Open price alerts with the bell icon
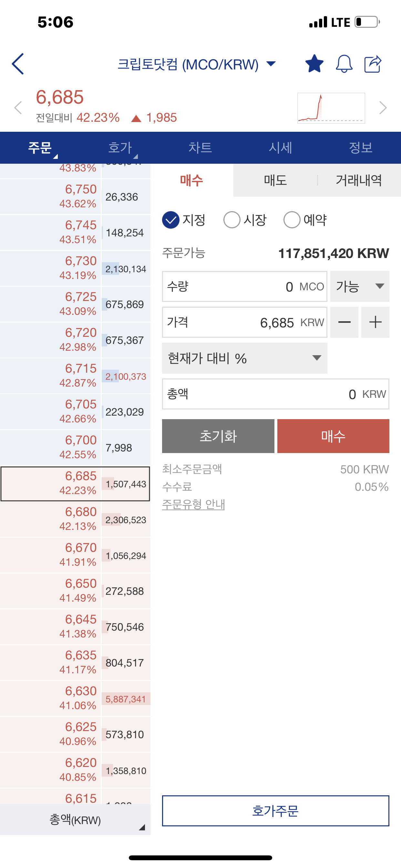The width and height of the screenshot is (401, 868). click(344, 64)
